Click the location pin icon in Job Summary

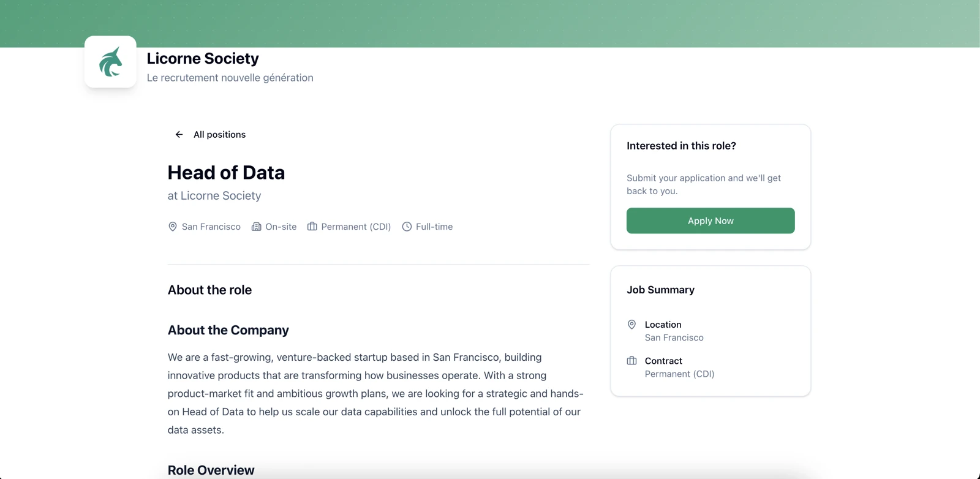tap(632, 325)
